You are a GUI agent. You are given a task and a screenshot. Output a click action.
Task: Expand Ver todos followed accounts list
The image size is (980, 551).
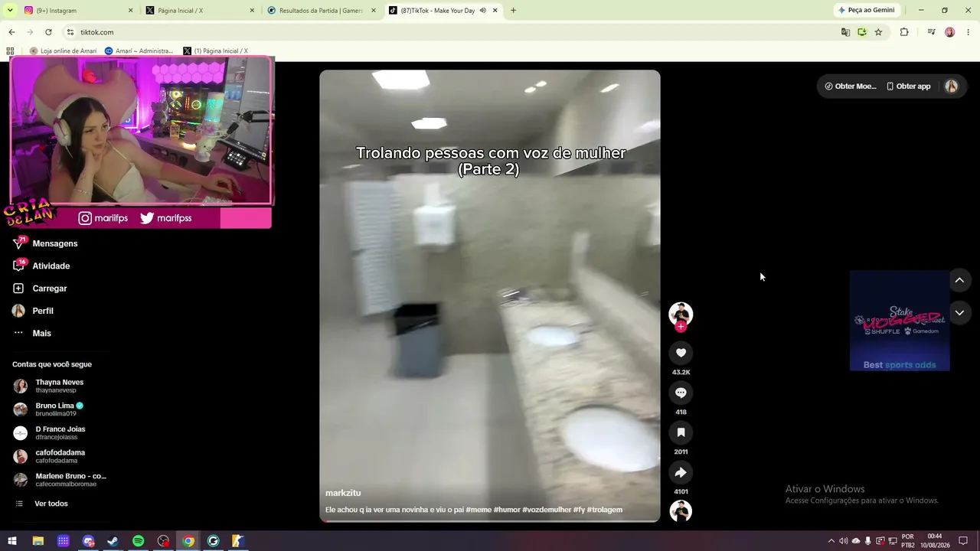coord(41,504)
